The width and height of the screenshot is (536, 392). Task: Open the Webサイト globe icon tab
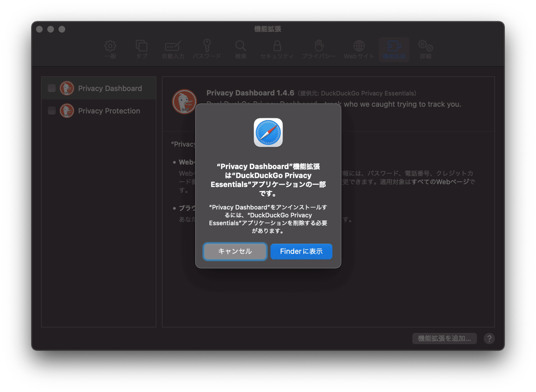359,49
